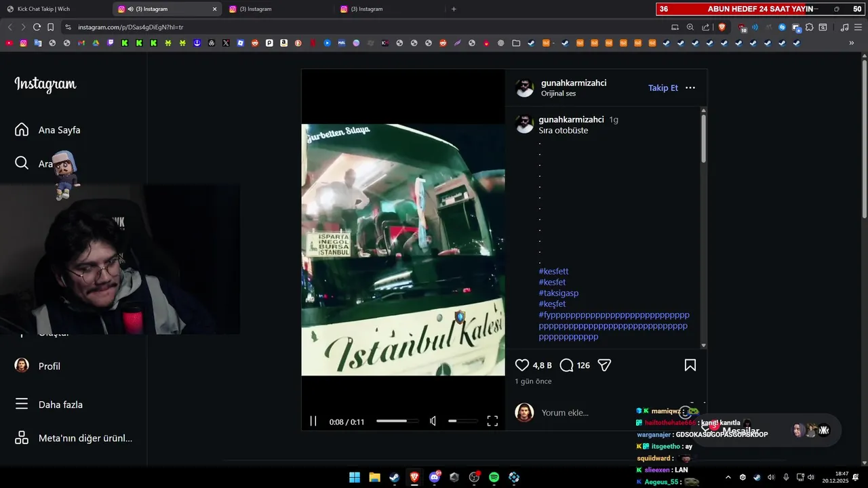Open Spotify from taskbar
Image resolution: width=868 pixels, height=488 pixels.
tap(494, 478)
